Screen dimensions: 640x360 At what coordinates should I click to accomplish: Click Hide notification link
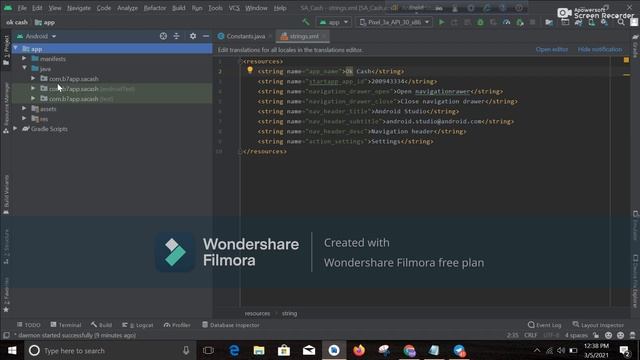pyautogui.click(x=600, y=49)
